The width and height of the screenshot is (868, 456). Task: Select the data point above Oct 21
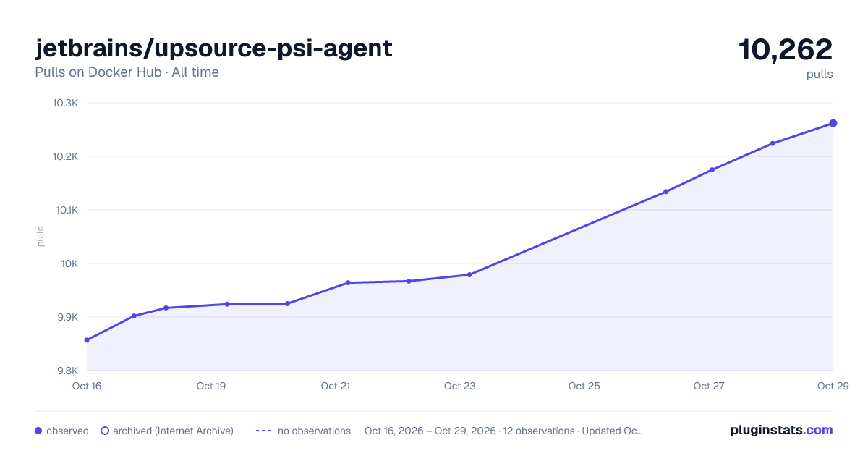tap(348, 283)
